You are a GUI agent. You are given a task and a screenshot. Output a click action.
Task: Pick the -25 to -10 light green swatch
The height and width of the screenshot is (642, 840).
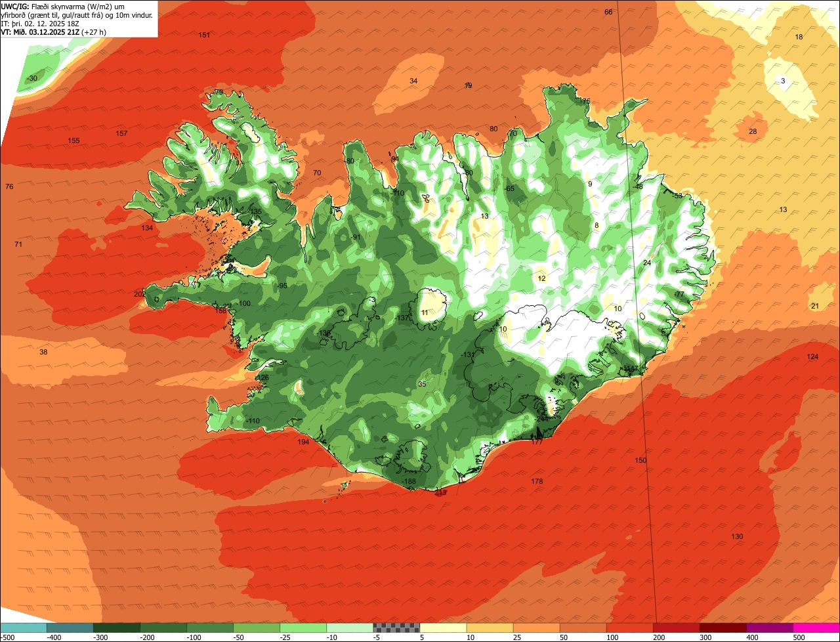pos(303,628)
